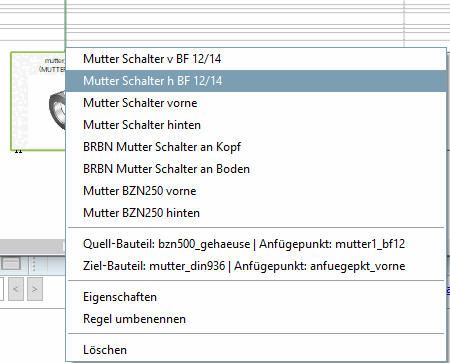Go to next page with > button
Viewport: 450px width, 363px height.
tap(35, 289)
